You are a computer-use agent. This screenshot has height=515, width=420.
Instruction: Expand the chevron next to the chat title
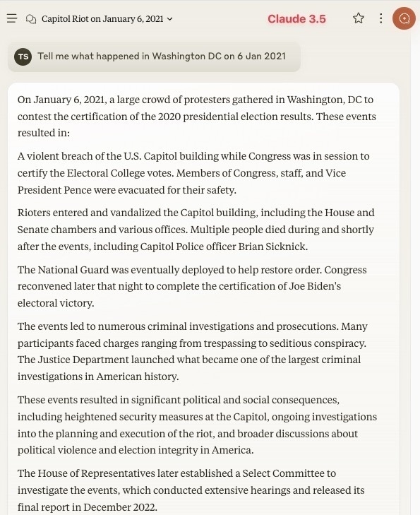point(169,19)
